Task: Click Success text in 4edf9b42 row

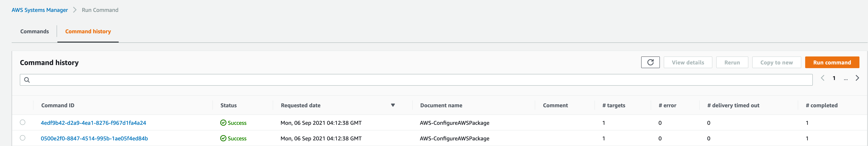Action: pyautogui.click(x=237, y=123)
